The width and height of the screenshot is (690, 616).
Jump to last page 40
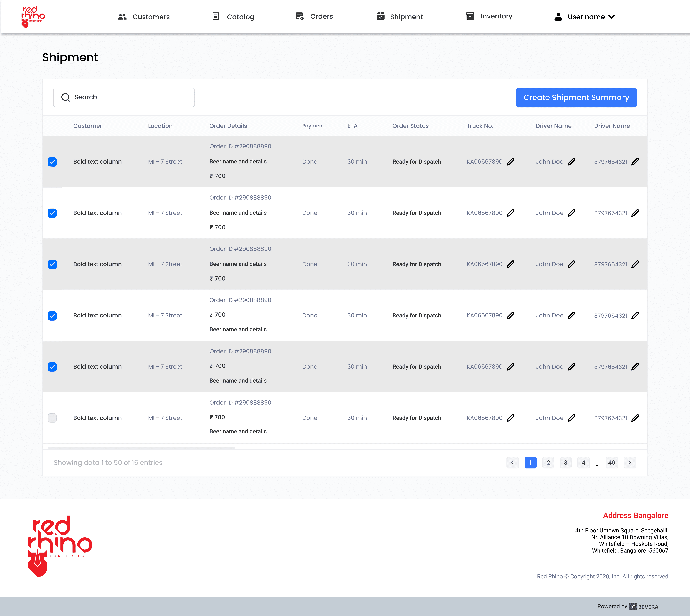pos(612,463)
